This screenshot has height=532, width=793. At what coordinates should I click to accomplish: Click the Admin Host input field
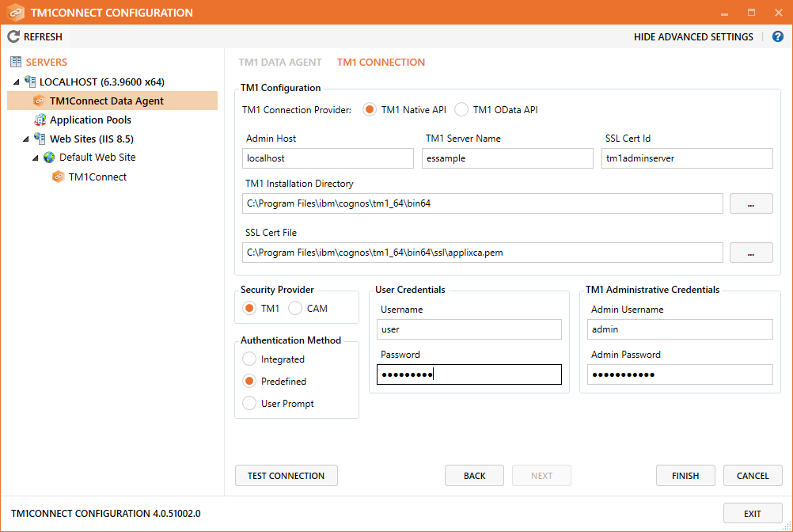tap(328, 158)
